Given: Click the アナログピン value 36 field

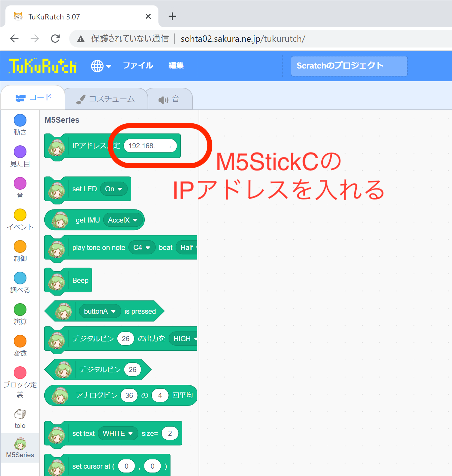Looking at the screenshot, I should point(129,395).
